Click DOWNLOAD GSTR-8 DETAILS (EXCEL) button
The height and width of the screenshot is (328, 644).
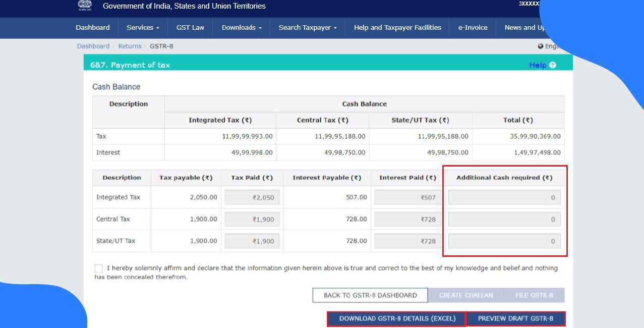pyautogui.click(x=396, y=318)
